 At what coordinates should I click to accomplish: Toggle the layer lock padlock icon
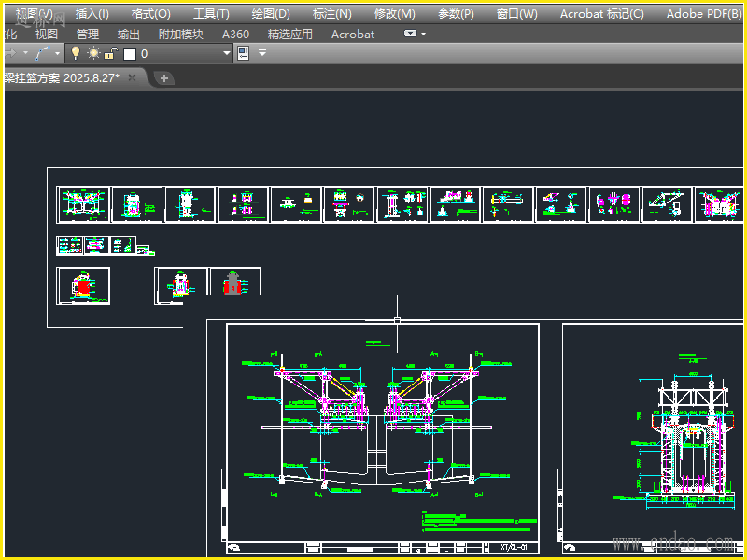[110, 54]
